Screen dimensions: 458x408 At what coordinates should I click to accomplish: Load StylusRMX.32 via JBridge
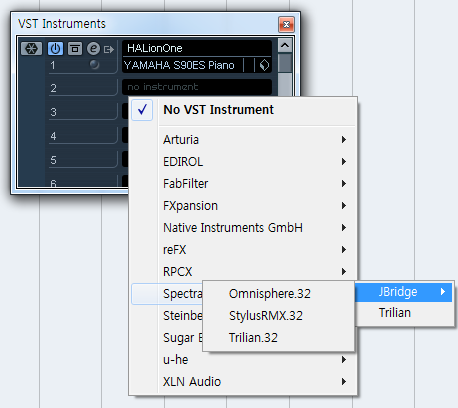coord(278,316)
